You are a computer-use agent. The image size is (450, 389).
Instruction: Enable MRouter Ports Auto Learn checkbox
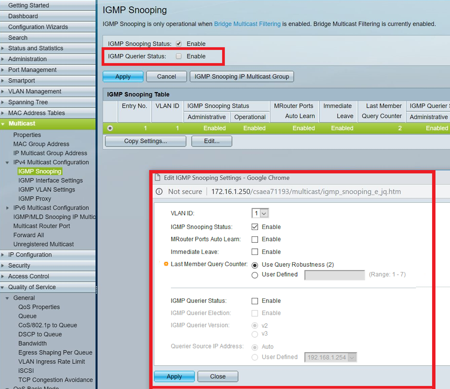coord(255,239)
